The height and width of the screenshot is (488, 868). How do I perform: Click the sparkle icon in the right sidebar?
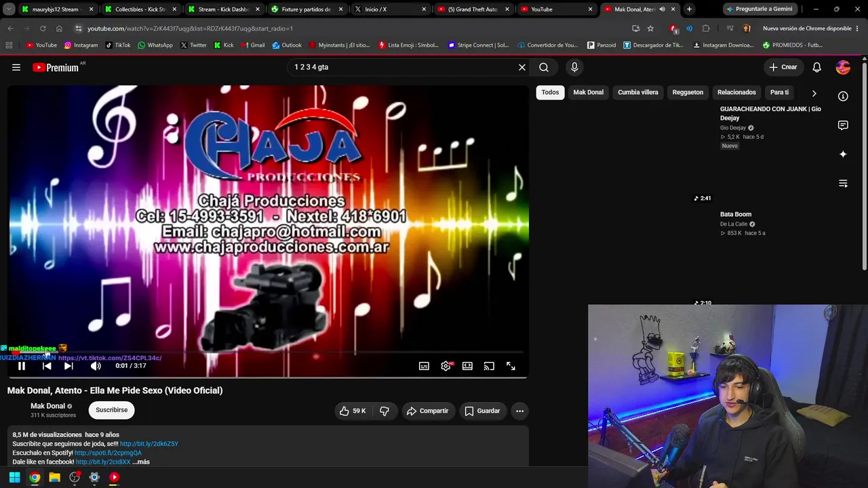tap(843, 155)
